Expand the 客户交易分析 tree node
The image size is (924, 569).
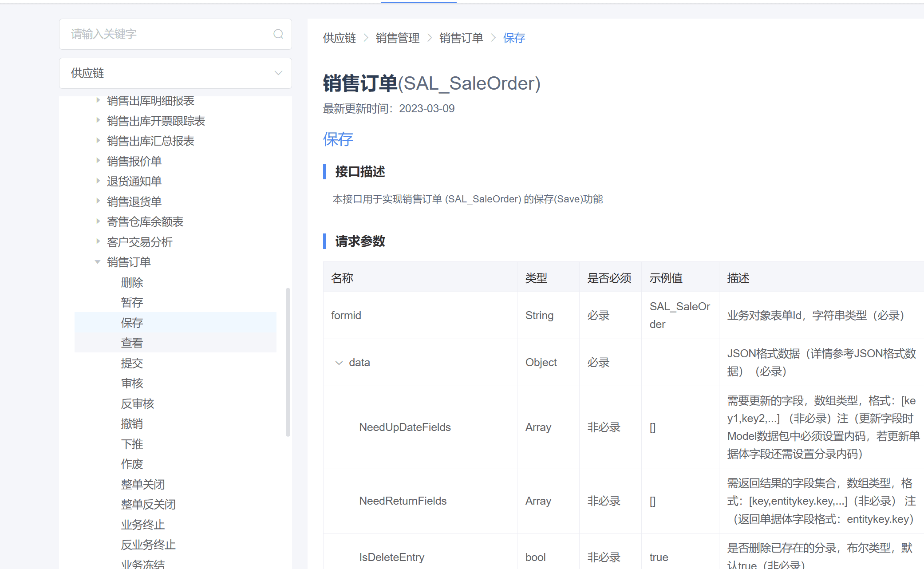point(98,241)
